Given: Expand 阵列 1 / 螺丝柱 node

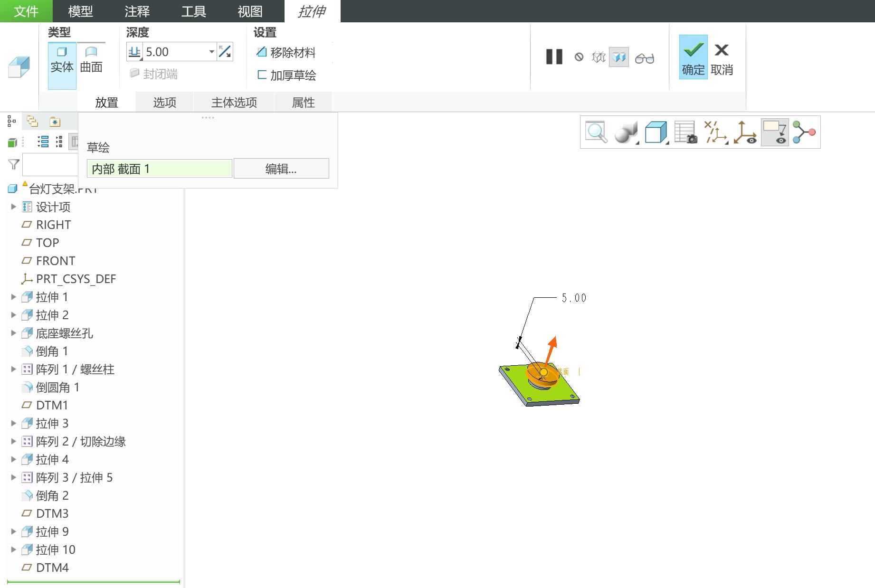Looking at the screenshot, I should (13, 369).
